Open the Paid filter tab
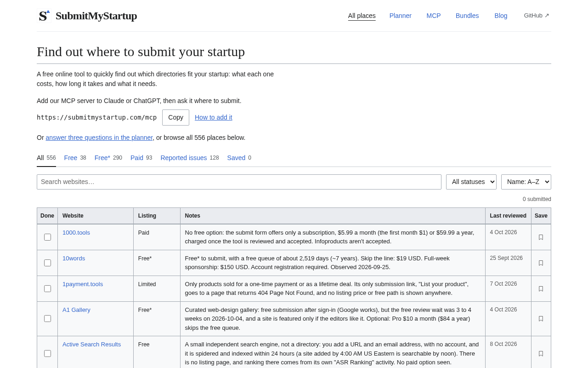Viewport: 588px width, 368px height. point(141,158)
